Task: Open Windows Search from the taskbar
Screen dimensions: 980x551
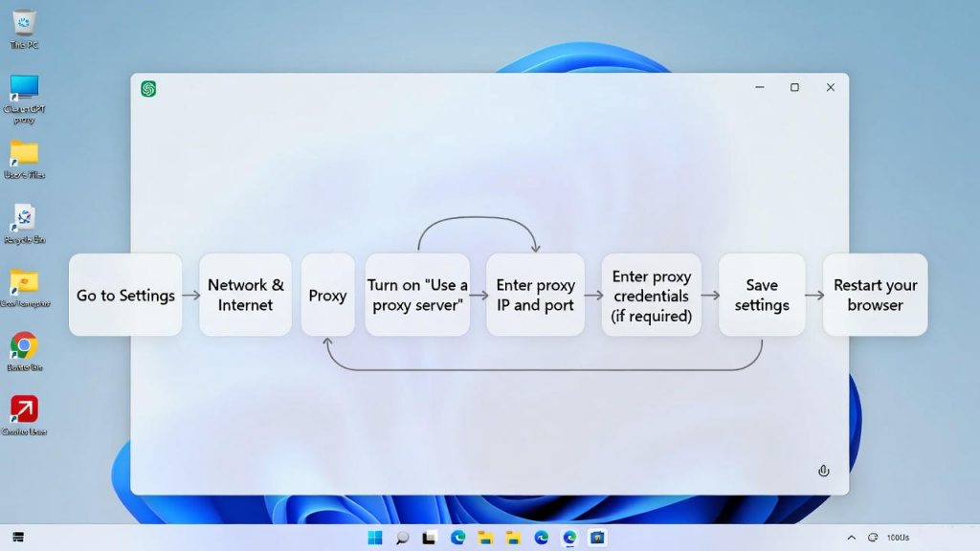Action: coord(401,538)
